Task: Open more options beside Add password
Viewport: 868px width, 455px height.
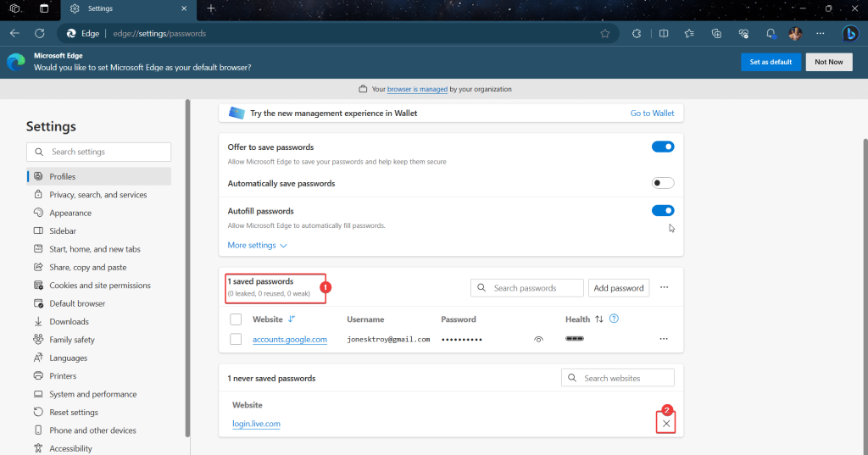Action: [665, 287]
